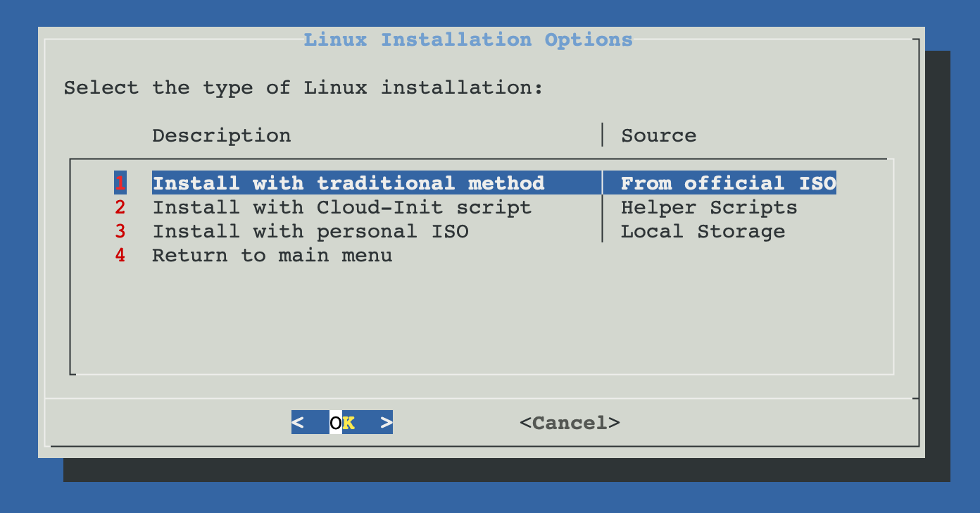Click the red number 4 tag
Image resolution: width=980 pixels, height=513 pixels.
(120, 256)
